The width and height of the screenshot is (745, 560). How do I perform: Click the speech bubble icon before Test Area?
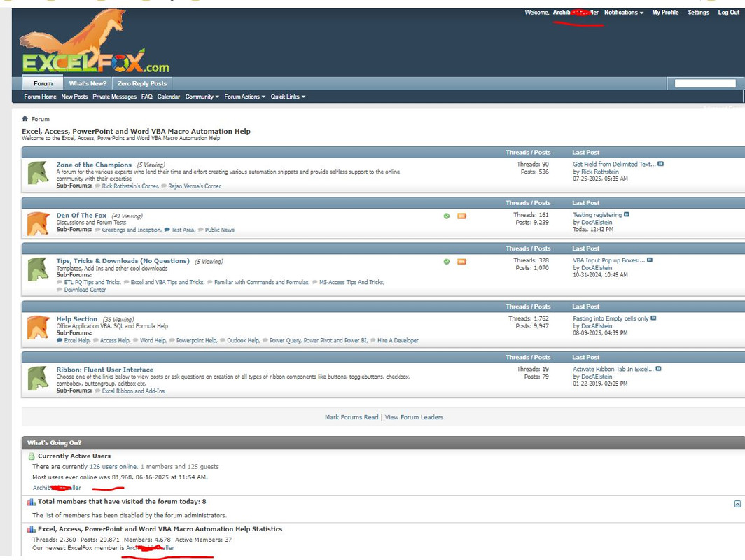click(167, 230)
